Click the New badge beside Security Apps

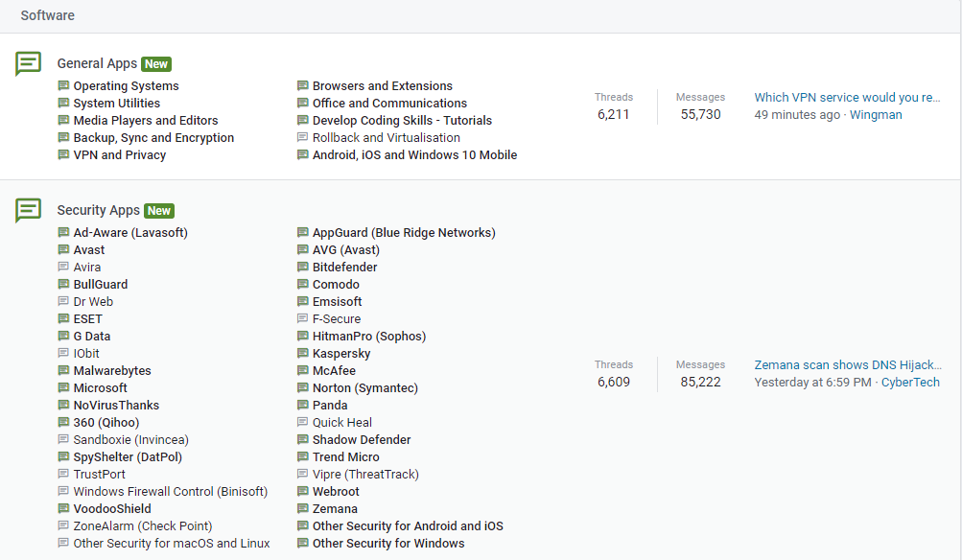point(159,211)
